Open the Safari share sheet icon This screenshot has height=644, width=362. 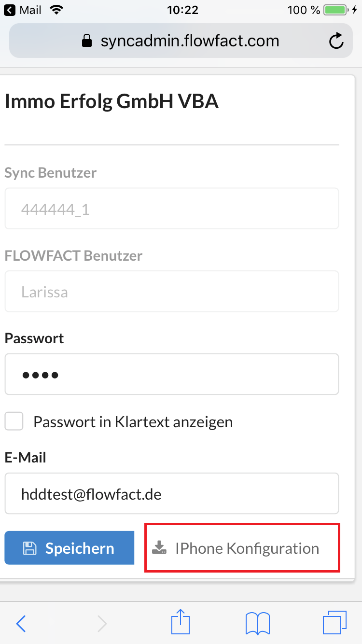[181, 622]
